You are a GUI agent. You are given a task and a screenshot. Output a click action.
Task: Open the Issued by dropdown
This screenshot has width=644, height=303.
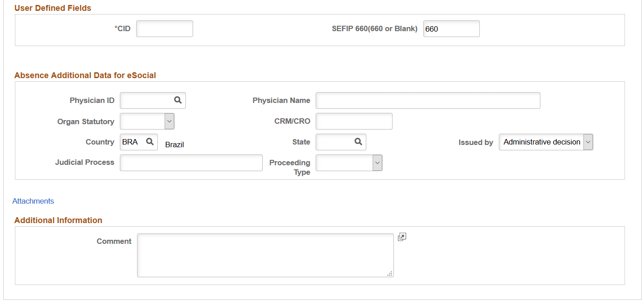588,142
